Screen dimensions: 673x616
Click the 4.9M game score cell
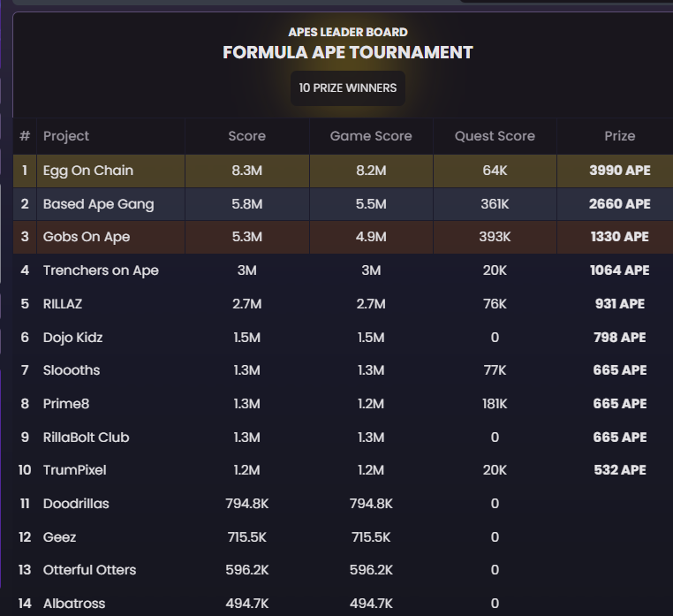pyautogui.click(x=371, y=237)
